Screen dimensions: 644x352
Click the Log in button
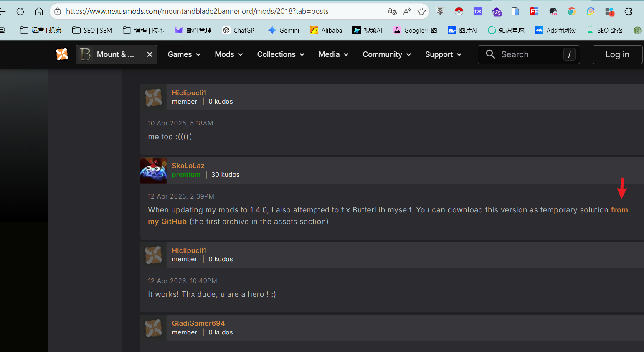pyautogui.click(x=617, y=54)
